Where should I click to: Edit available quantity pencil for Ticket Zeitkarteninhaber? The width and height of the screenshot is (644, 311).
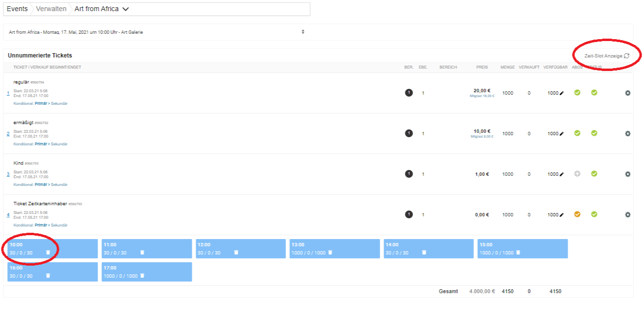pyautogui.click(x=561, y=215)
